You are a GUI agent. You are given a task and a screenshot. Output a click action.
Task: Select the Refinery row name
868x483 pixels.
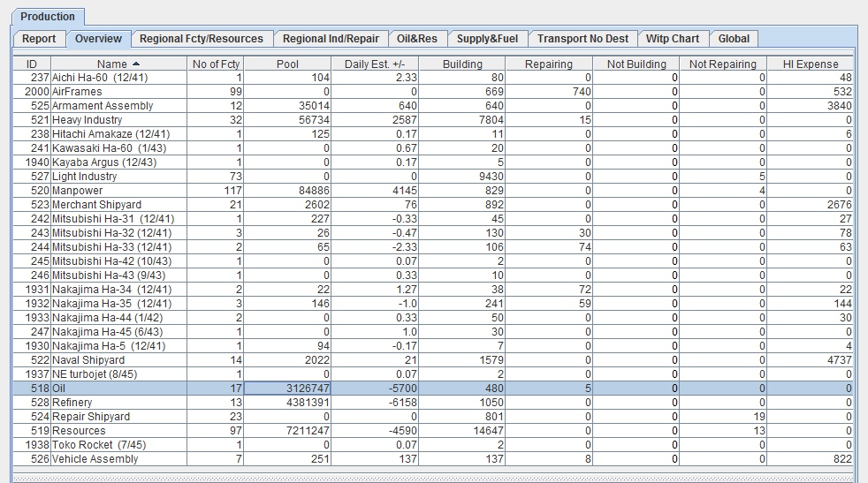click(72, 403)
